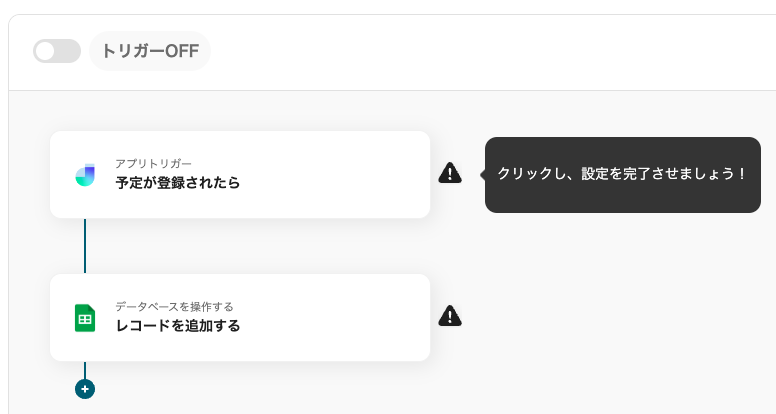Image resolution: width=776 pixels, height=414 pixels.
Task: Select the レコードを追加する title
Action: coord(177,326)
